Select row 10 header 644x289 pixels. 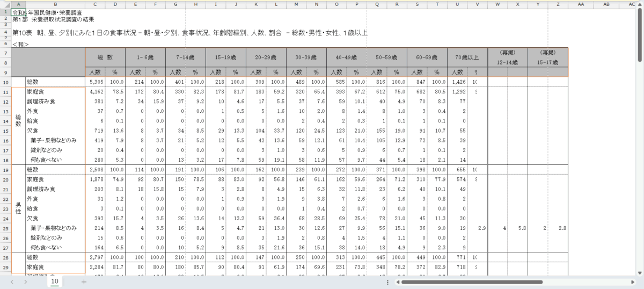(x=5, y=82)
